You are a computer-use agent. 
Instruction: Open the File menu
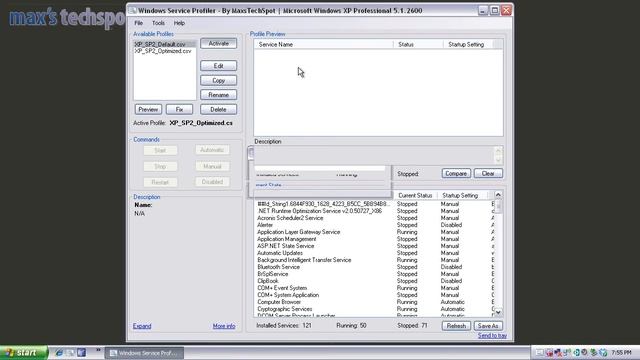(139, 23)
